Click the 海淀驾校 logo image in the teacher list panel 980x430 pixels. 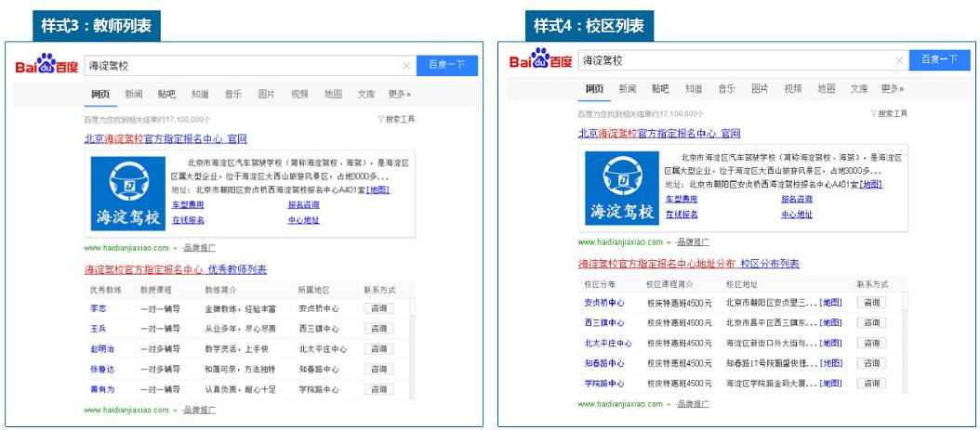point(128,193)
